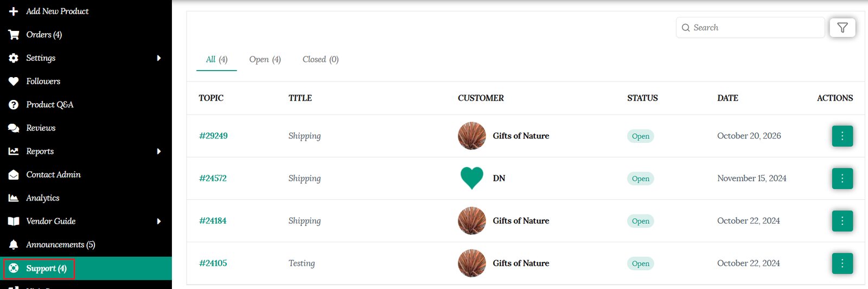Click the magnifier icon in search box
This screenshot has width=868, height=289.
click(686, 28)
